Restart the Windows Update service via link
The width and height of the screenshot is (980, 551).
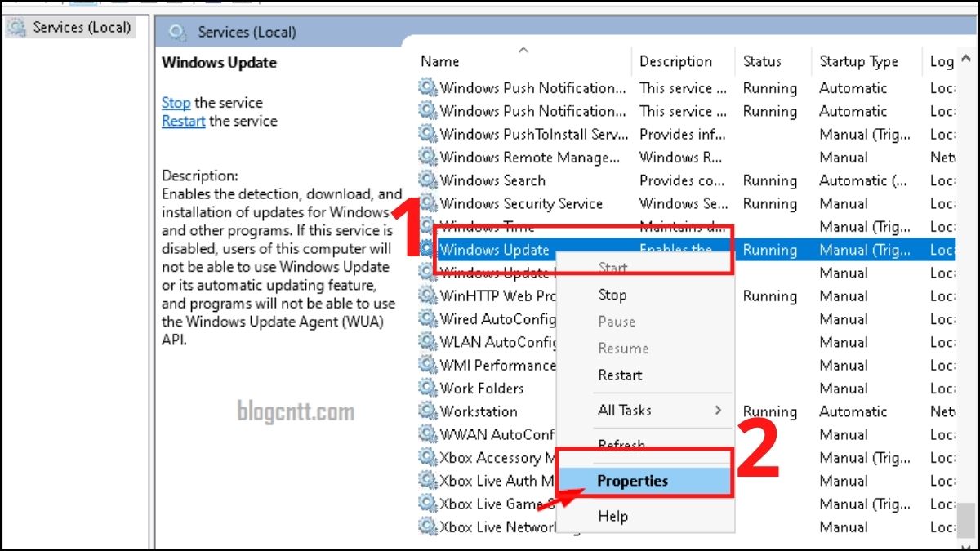pos(184,121)
